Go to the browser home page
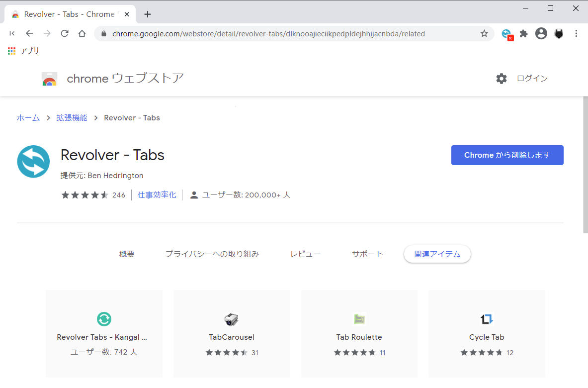The height and width of the screenshot is (388, 588). [82, 34]
